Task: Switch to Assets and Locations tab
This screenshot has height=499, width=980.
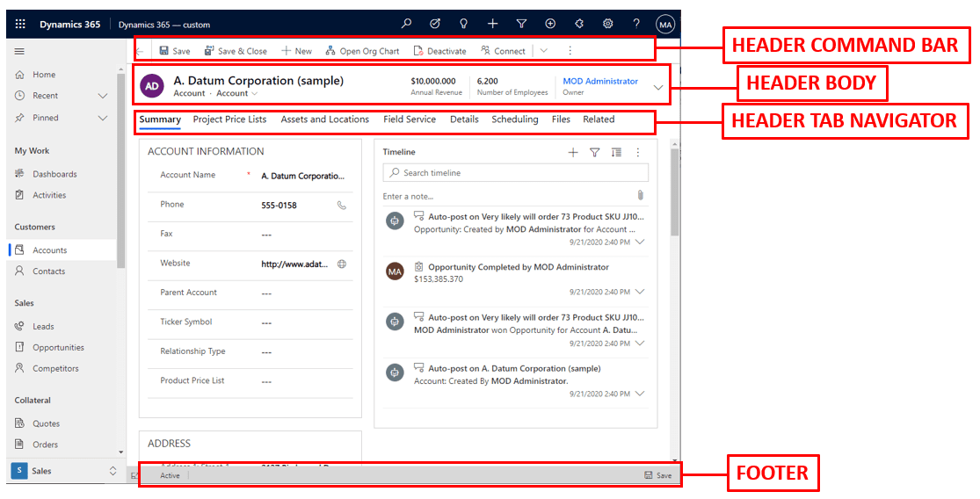Action: tap(325, 119)
